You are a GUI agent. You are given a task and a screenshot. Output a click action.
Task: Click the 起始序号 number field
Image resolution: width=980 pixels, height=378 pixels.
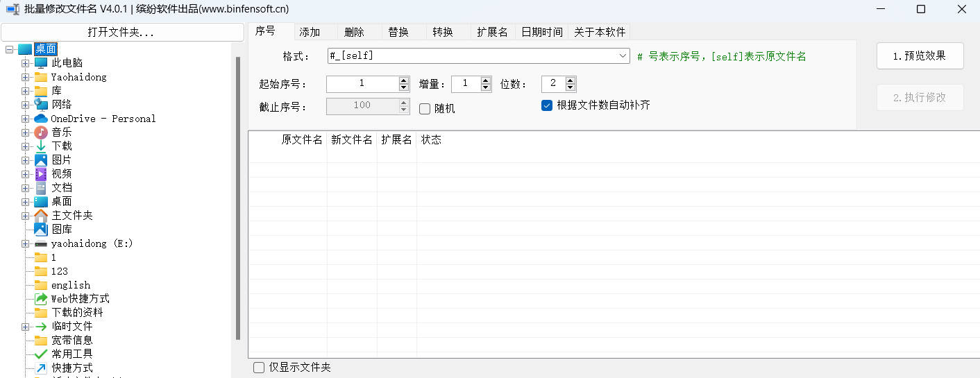362,84
